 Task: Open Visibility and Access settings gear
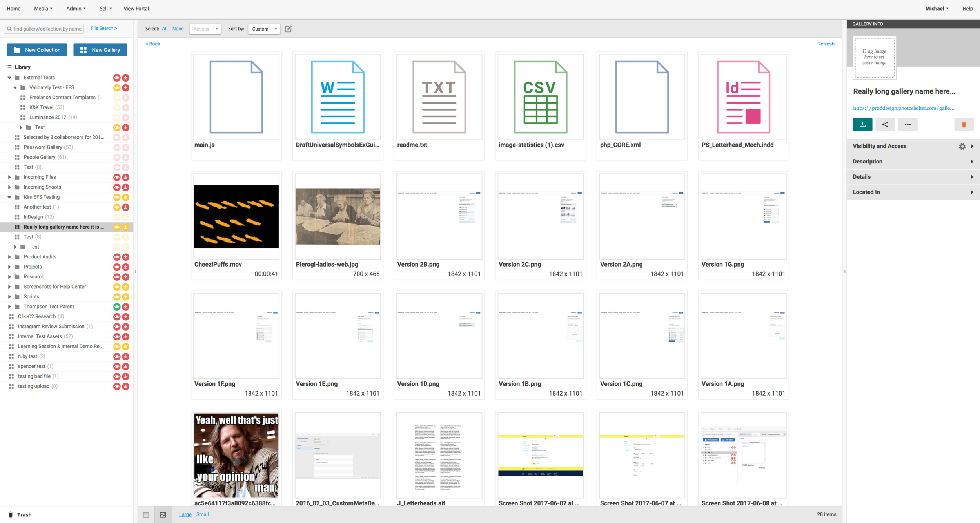coord(962,146)
